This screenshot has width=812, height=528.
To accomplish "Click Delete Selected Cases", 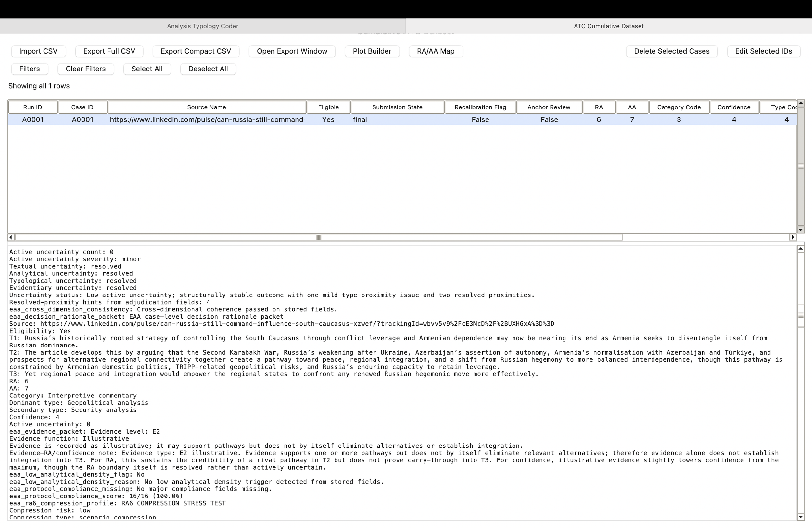I will click(671, 51).
